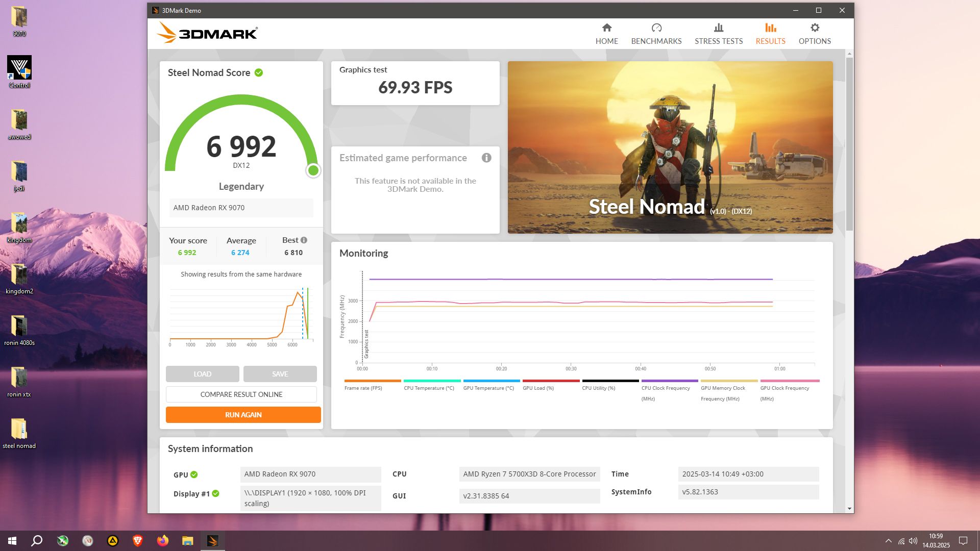This screenshot has height=551, width=980.
Task: Select the ronin 4080s folder on desktop
Action: tap(19, 331)
